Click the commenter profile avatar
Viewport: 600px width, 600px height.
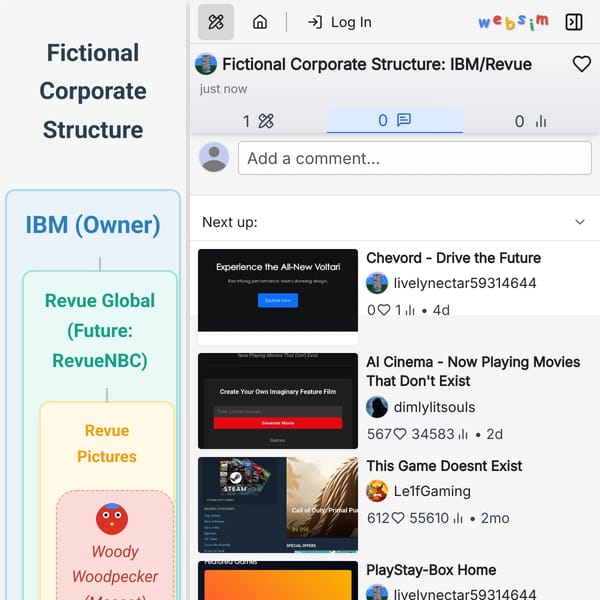(x=214, y=157)
